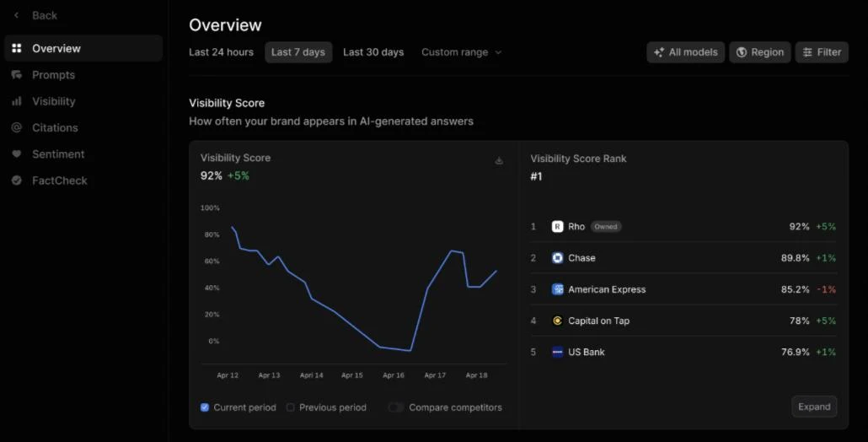Click the Citations at-sign icon

pos(17,127)
